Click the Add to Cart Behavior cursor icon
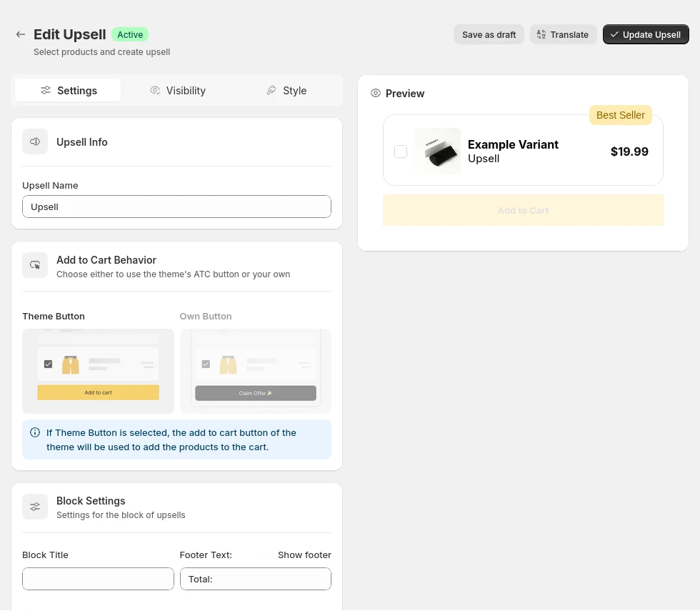The width and height of the screenshot is (700, 611). pos(35,265)
